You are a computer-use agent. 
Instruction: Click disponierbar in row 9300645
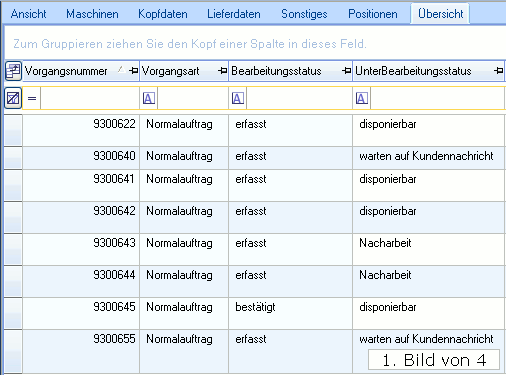point(388,307)
